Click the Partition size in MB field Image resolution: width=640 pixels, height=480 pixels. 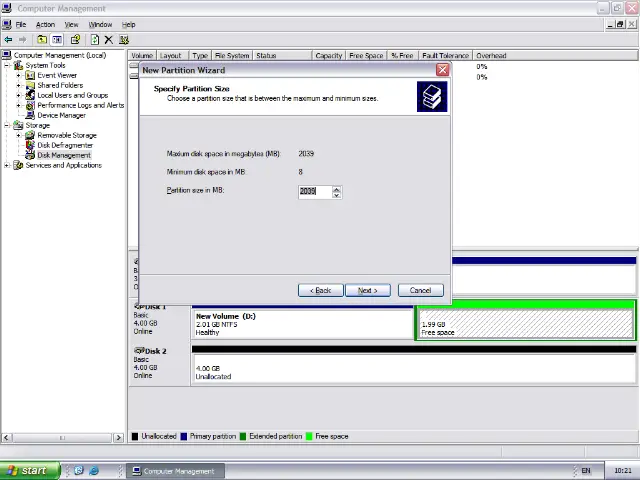pyautogui.click(x=314, y=191)
